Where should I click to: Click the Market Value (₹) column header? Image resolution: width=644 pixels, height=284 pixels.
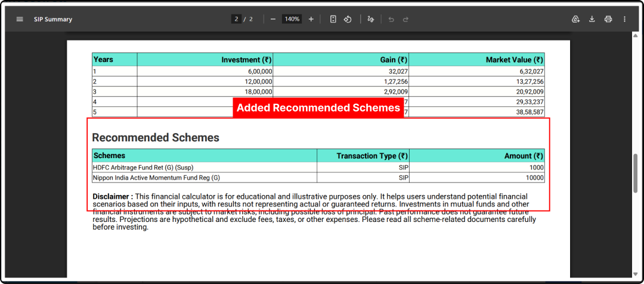[x=477, y=60]
